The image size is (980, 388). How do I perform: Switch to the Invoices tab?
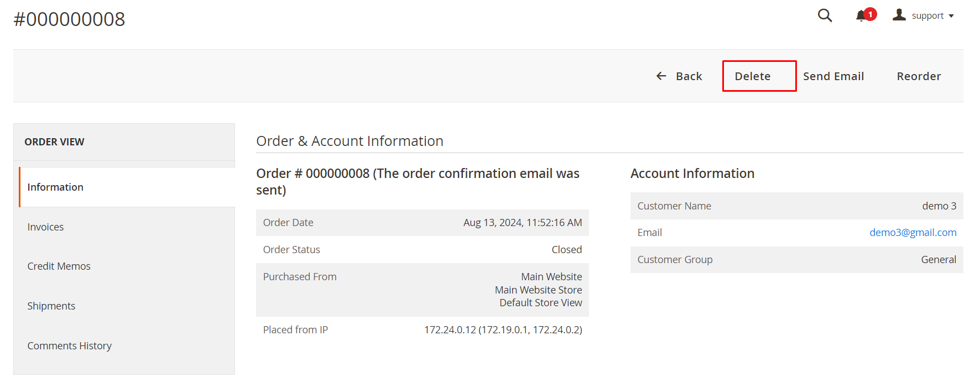pyautogui.click(x=45, y=227)
